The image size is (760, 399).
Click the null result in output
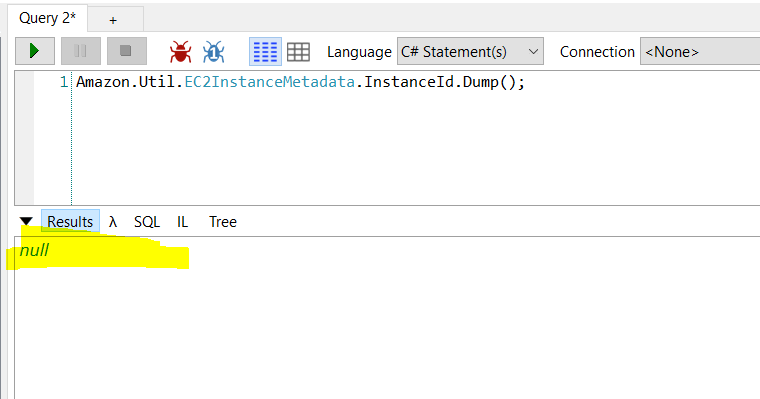click(34, 250)
